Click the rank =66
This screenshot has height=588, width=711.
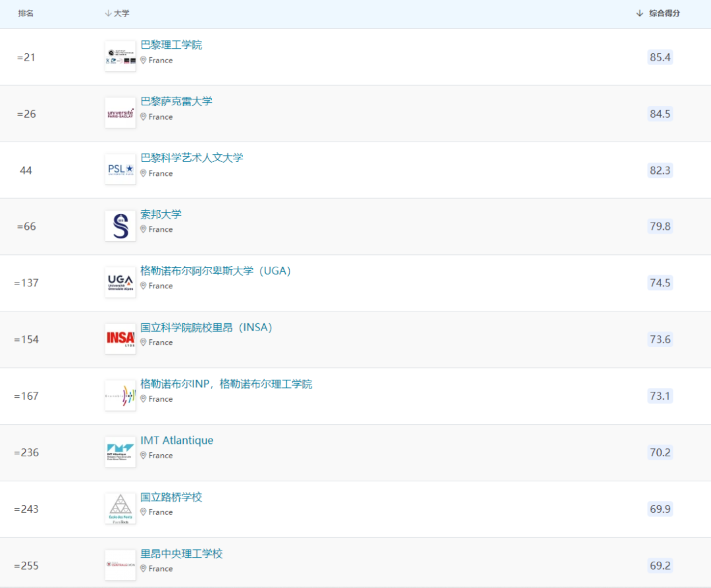26,227
